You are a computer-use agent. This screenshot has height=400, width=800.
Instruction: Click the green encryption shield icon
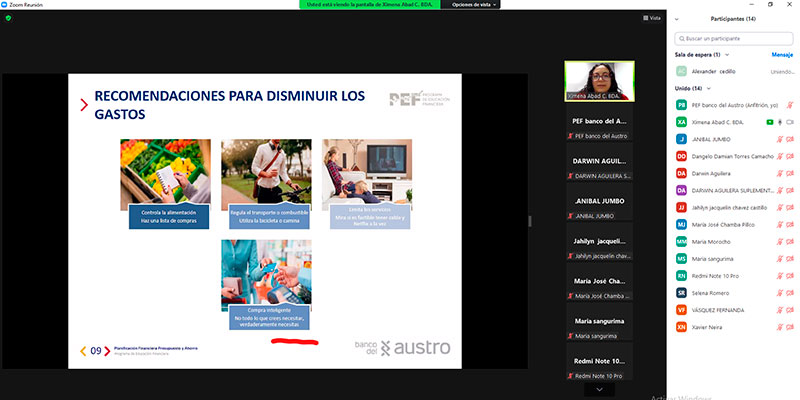pyautogui.click(x=8, y=18)
